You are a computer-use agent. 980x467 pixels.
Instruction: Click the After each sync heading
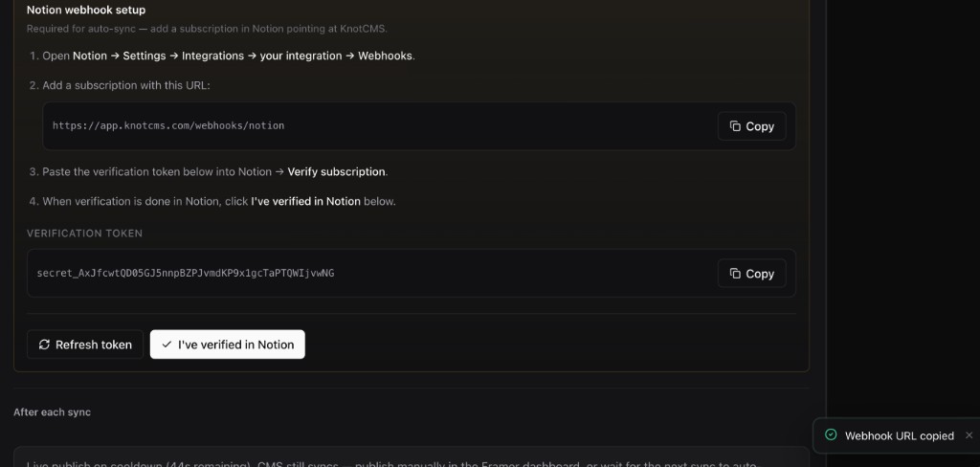click(x=52, y=412)
